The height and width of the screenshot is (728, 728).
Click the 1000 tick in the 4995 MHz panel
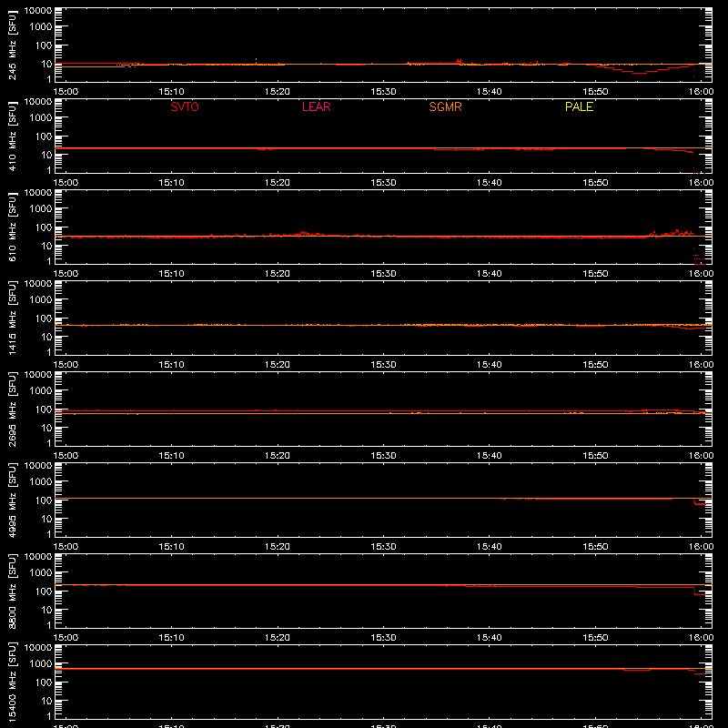[x=41, y=482]
